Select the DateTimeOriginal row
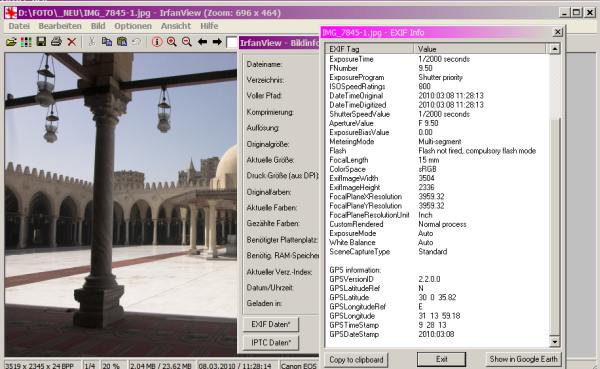Viewport: 600px width, 369px height. click(x=437, y=96)
